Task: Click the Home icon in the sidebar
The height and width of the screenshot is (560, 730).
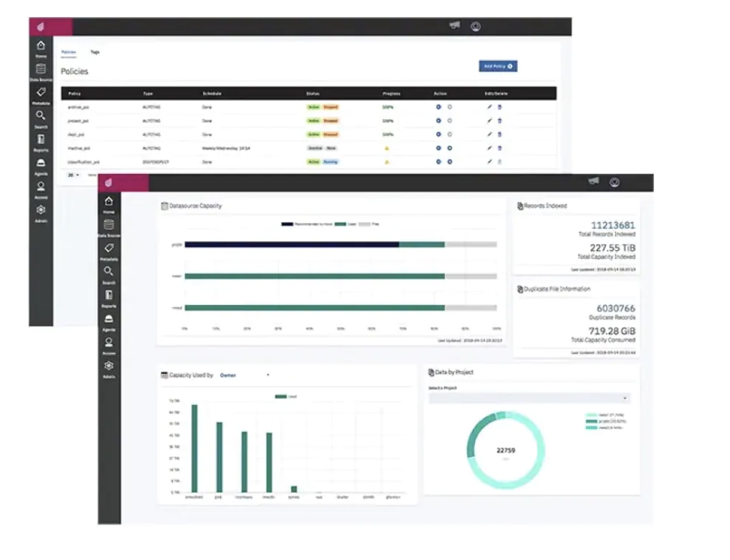Action: click(109, 200)
